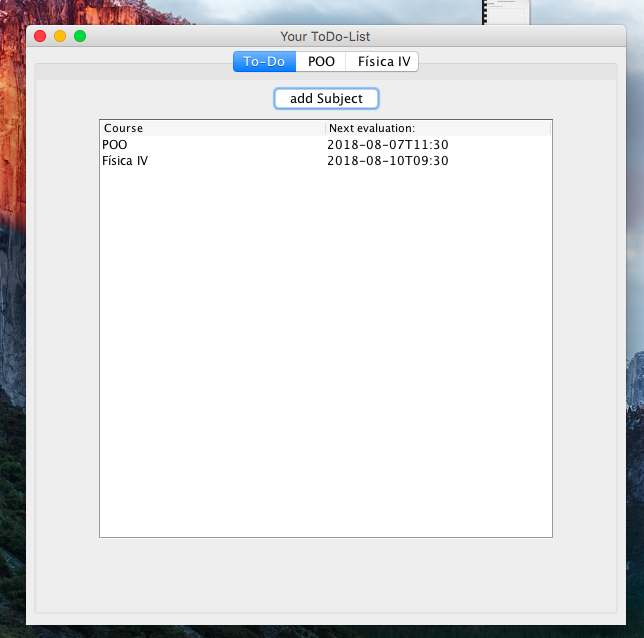The image size is (644, 638).
Task: Click the 2018-08-10T09:30 evaluation cell
Action: coord(387,160)
